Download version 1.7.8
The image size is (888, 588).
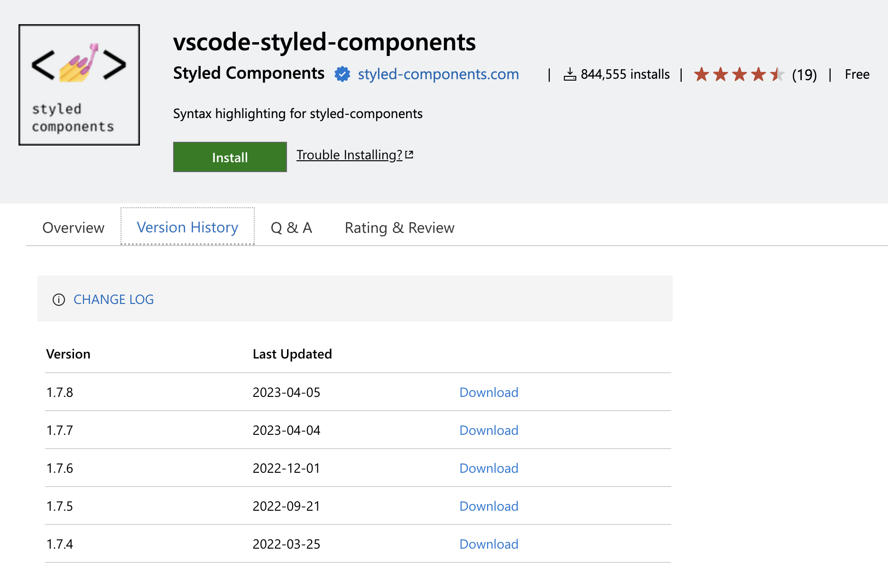coord(489,393)
